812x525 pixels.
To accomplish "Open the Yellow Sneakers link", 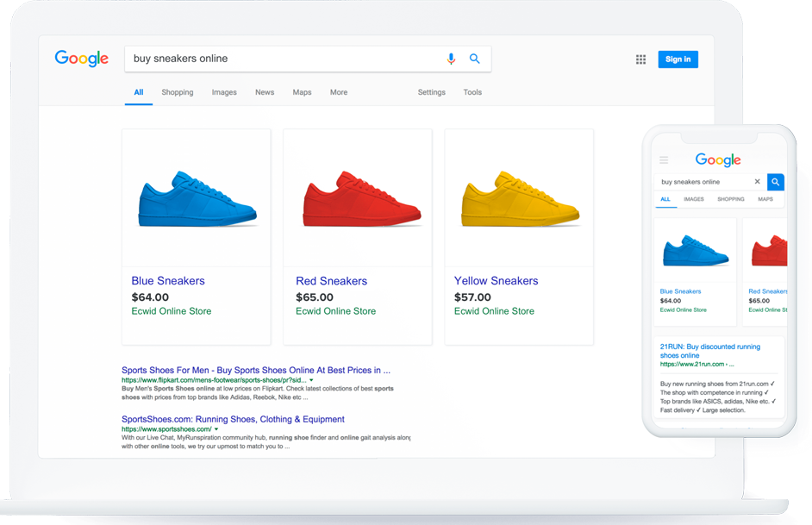I will pyautogui.click(x=497, y=281).
